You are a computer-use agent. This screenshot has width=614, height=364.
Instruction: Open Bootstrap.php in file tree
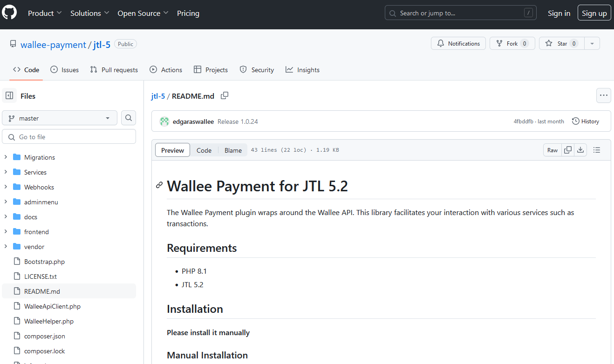[x=44, y=262]
